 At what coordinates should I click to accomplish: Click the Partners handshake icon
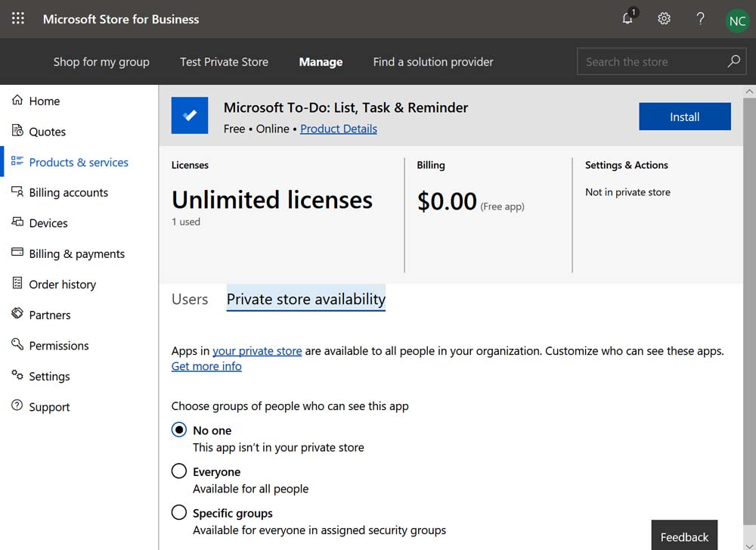pyautogui.click(x=17, y=314)
